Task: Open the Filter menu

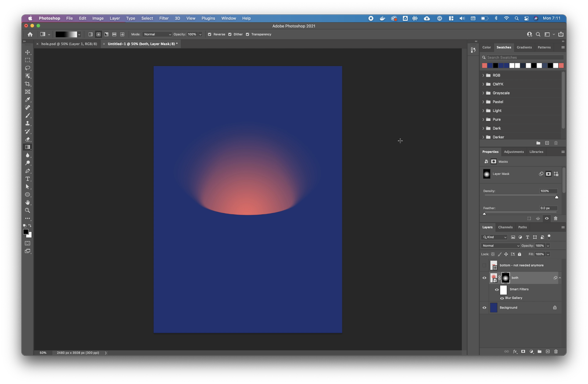Action: pyautogui.click(x=164, y=18)
